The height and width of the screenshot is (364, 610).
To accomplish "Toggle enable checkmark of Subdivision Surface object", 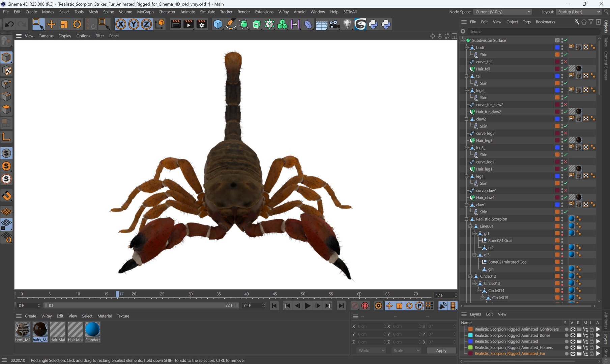I will (565, 40).
